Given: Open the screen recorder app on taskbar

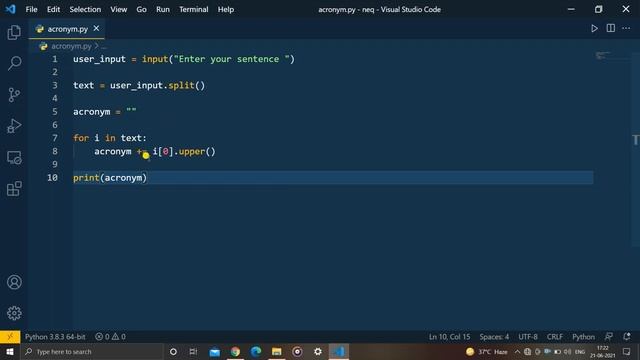Looking at the screenshot, I should pos(297,351).
